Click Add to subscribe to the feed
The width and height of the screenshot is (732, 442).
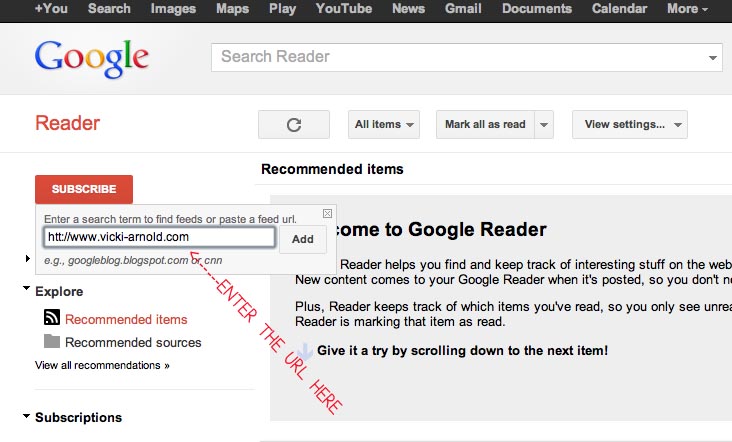[x=302, y=239]
